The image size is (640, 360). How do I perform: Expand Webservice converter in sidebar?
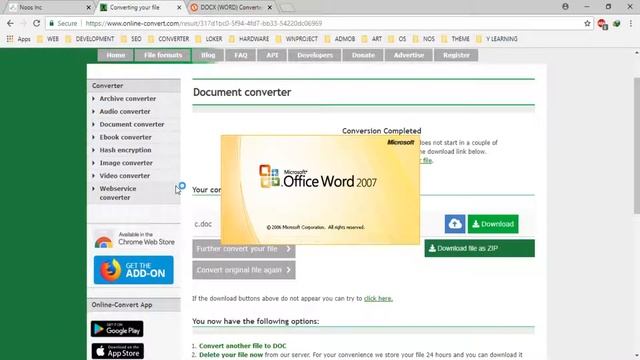pyautogui.click(x=118, y=193)
